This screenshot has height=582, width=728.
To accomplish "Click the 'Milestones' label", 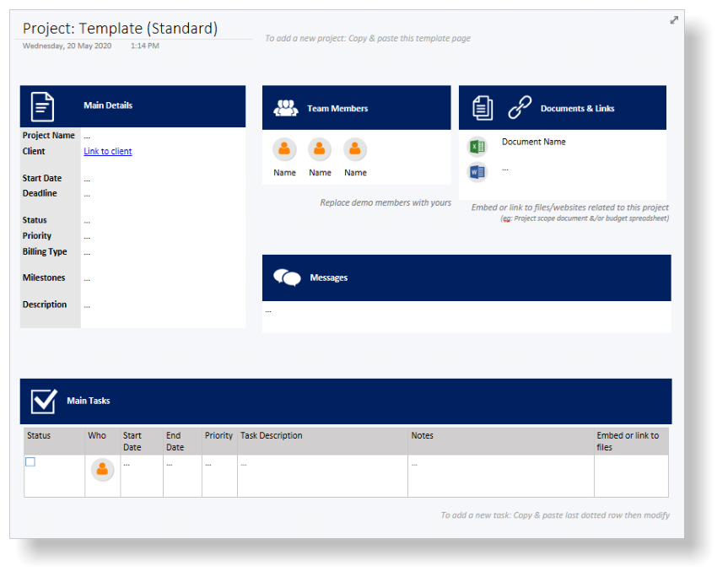I will click(x=44, y=278).
